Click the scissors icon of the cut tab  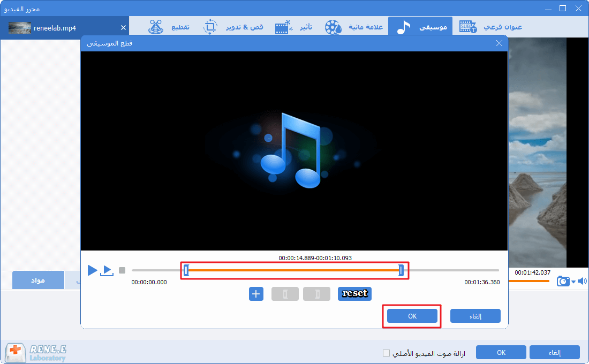pos(155,27)
